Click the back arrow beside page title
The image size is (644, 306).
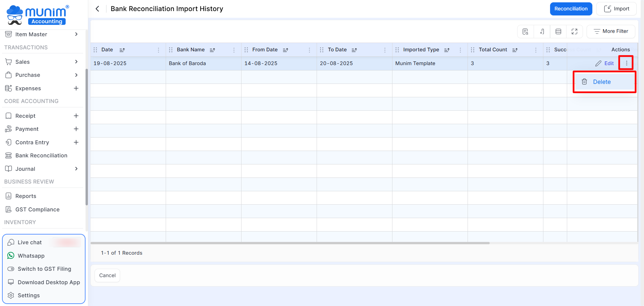[97, 9]
